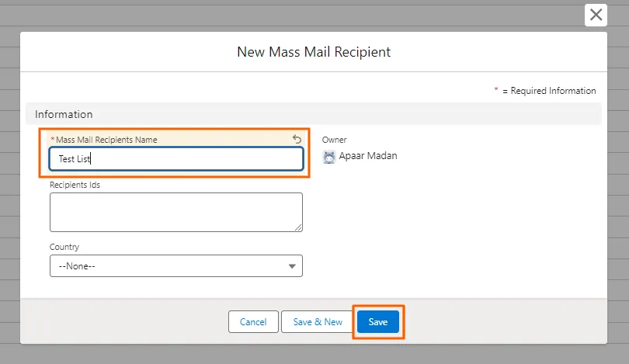Close the New Mass Mail Recipient dialog
The width and height of the screenshot is (629, 364).
(x=596, y=15)
